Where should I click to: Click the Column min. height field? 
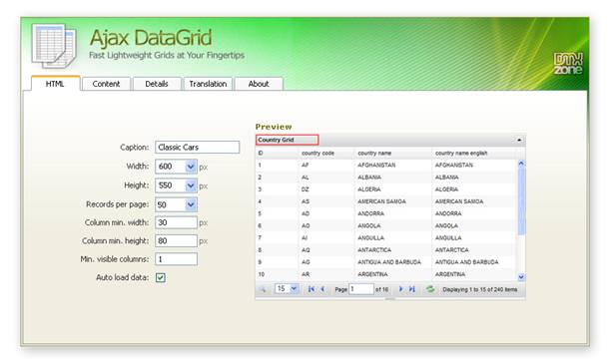click(x=176, y=241)
